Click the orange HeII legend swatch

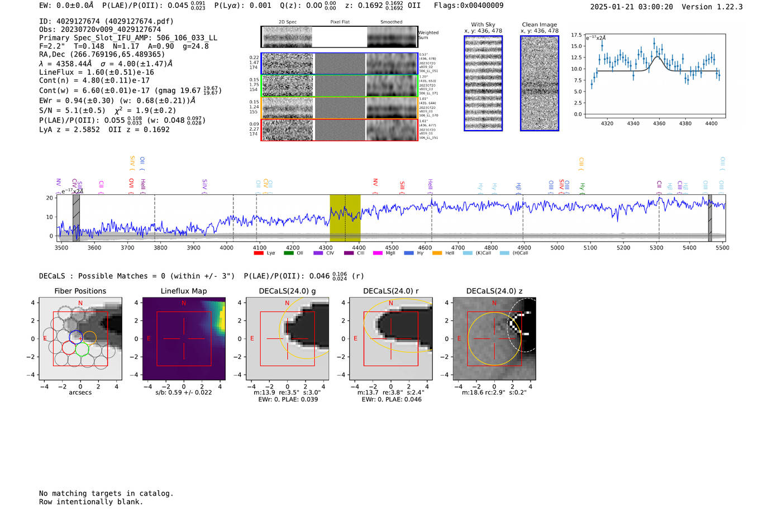click(437, 253)
